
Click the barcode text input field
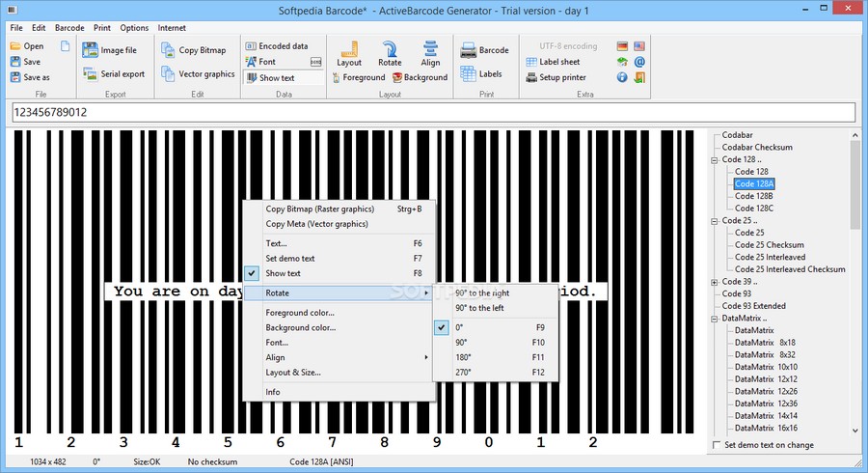pyautogui.click(x=432, y=113)
